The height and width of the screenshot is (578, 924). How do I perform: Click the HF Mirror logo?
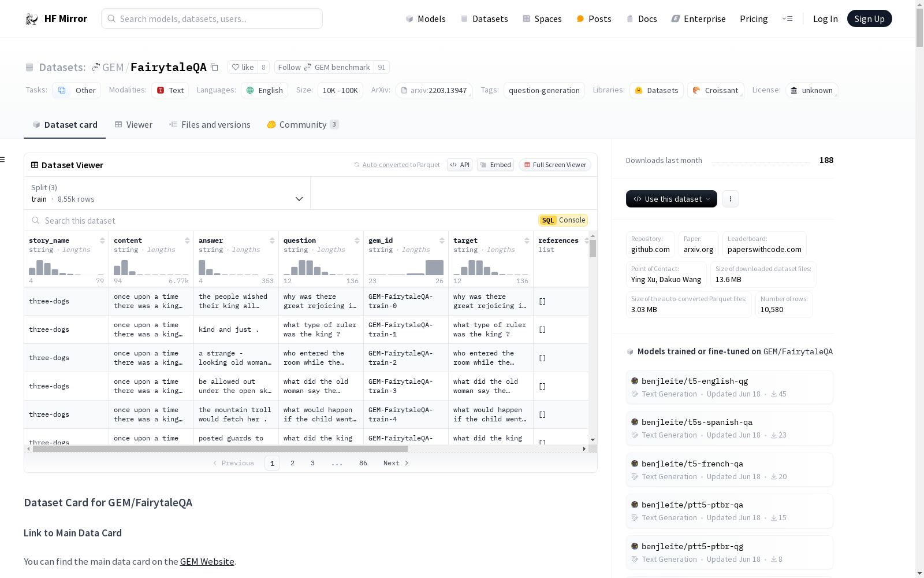[56, 18]
